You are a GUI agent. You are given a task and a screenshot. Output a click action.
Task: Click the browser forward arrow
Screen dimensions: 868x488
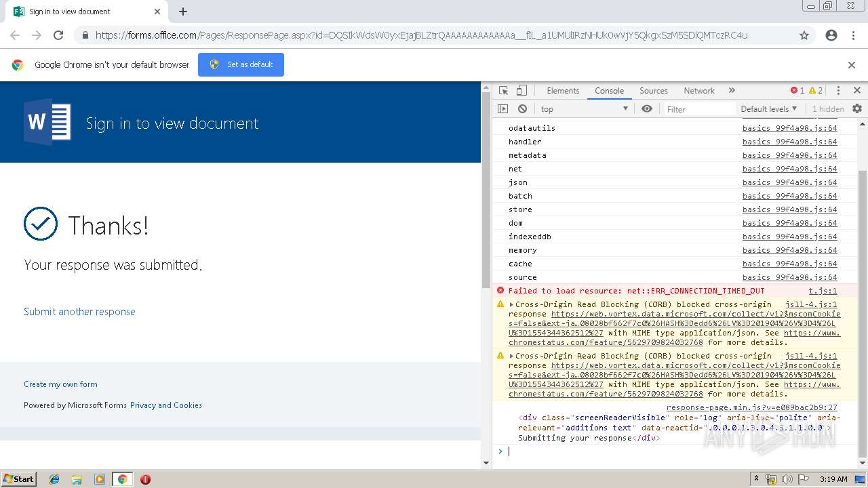(37, 35)
